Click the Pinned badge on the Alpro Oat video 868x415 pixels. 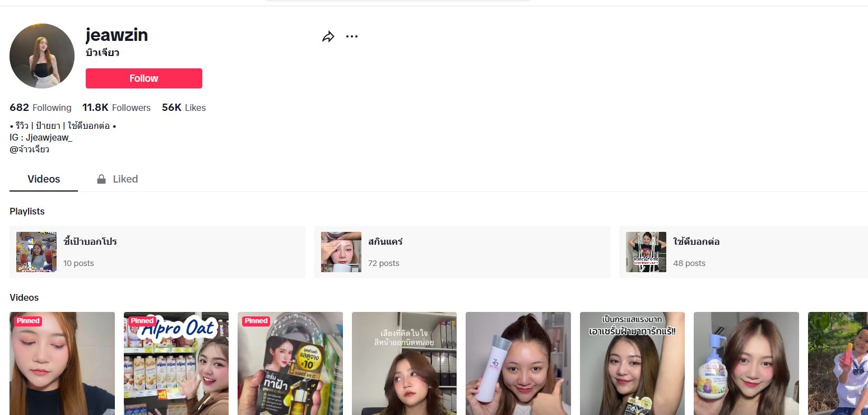(142, 321)
